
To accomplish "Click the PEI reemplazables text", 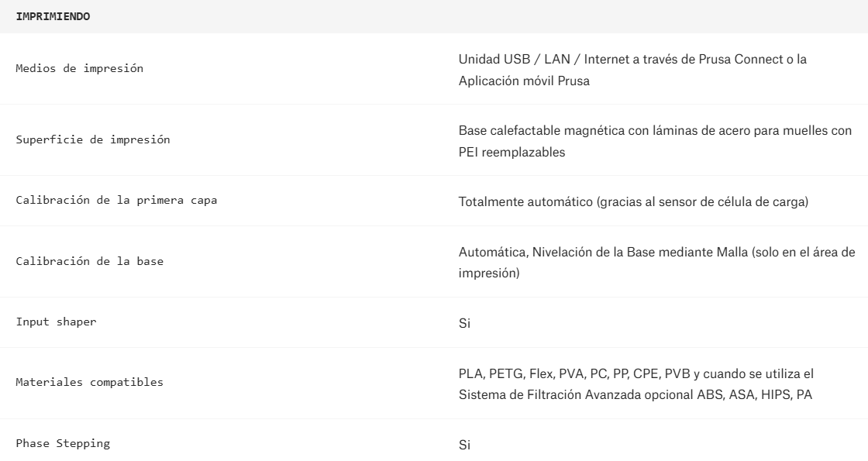I will tap(511, 152).
